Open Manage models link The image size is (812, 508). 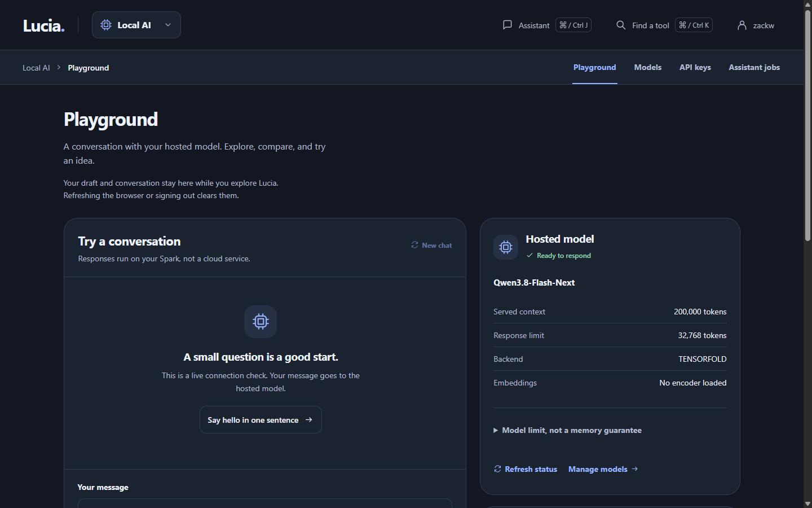click(x=603, y=469)
